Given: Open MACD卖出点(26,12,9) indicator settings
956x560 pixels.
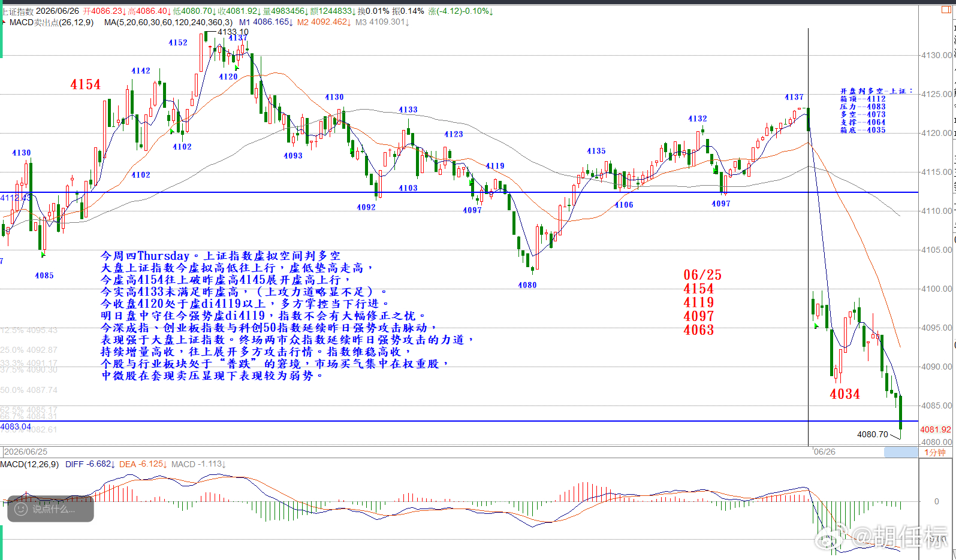Looking at the screenshot, I should [52, 22].
